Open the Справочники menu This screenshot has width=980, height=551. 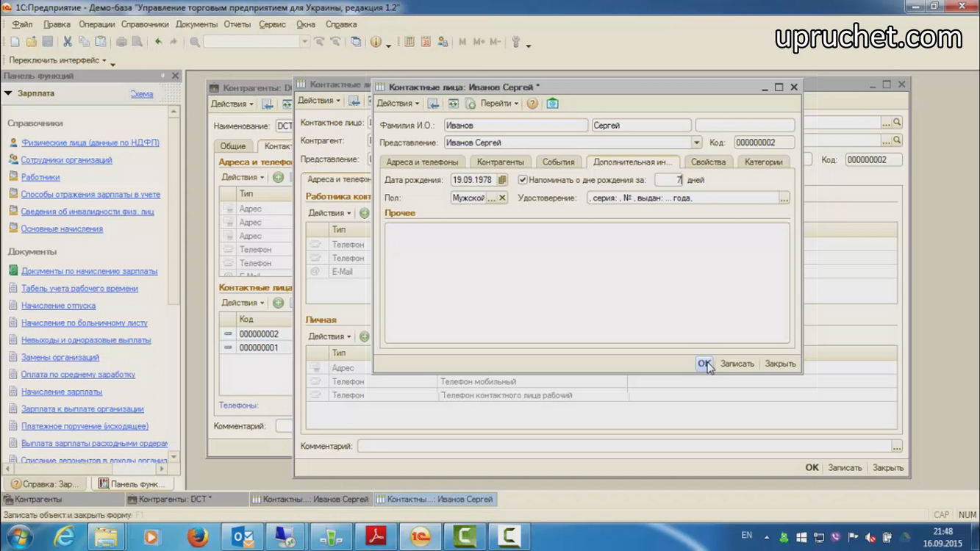tap(145, 24)
